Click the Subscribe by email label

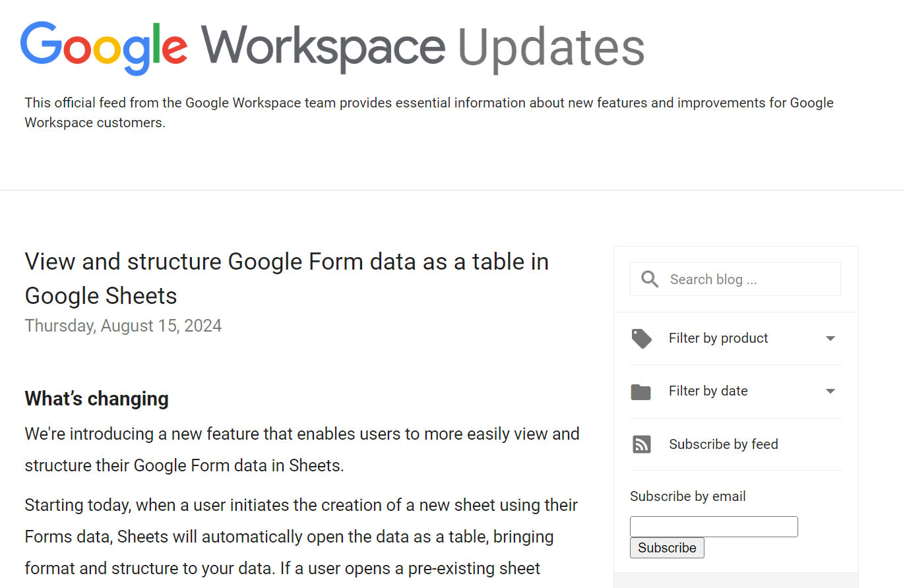(x=687, y=496)
